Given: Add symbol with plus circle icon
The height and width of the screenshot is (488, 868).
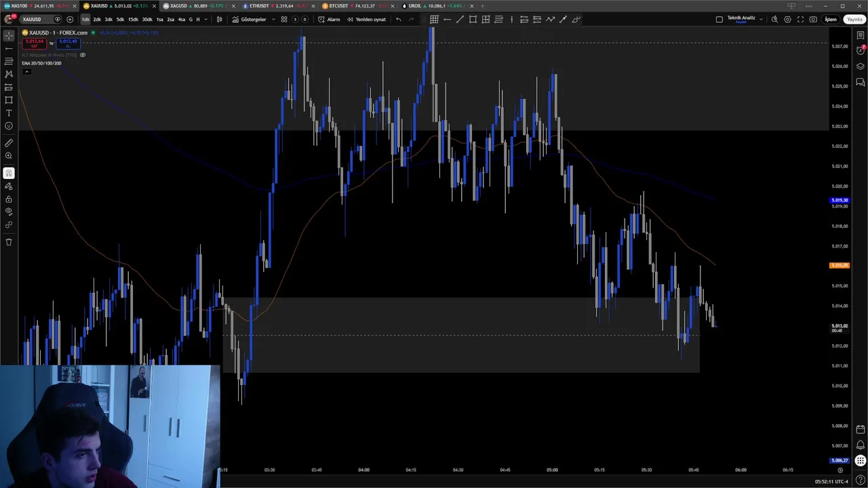Looking at the screenshot, I should coord(70,20).
